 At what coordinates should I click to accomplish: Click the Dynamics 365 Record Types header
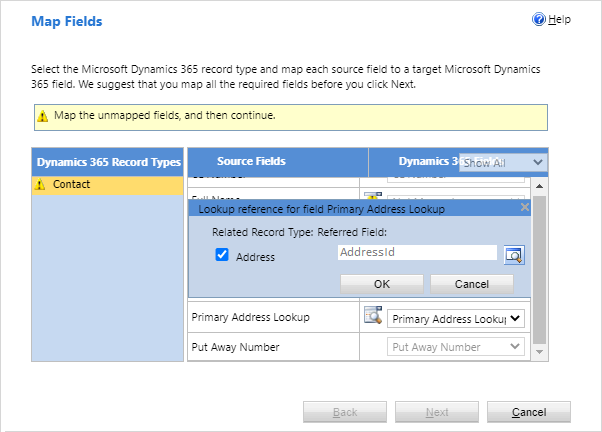click(109, 161)
